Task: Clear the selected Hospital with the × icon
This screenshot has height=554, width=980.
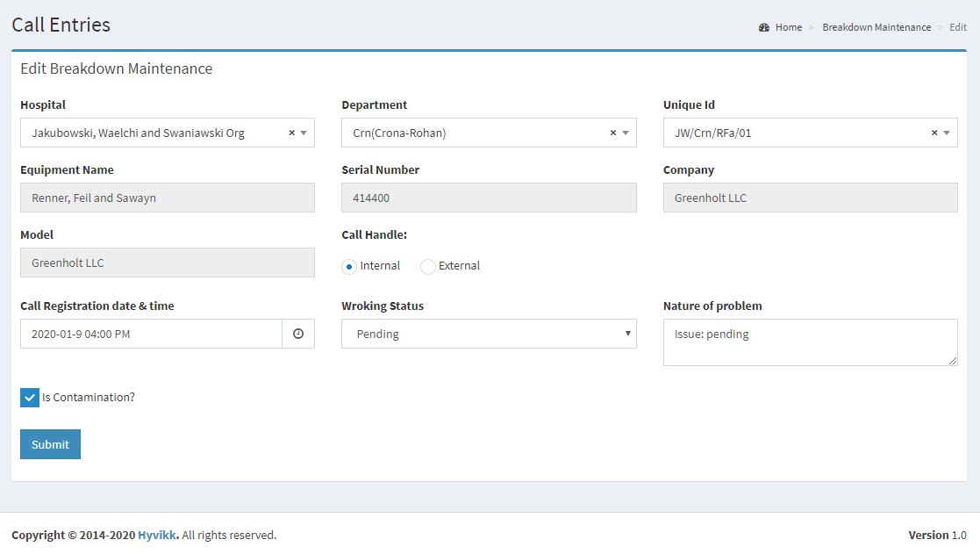Action: pos(291,133)
